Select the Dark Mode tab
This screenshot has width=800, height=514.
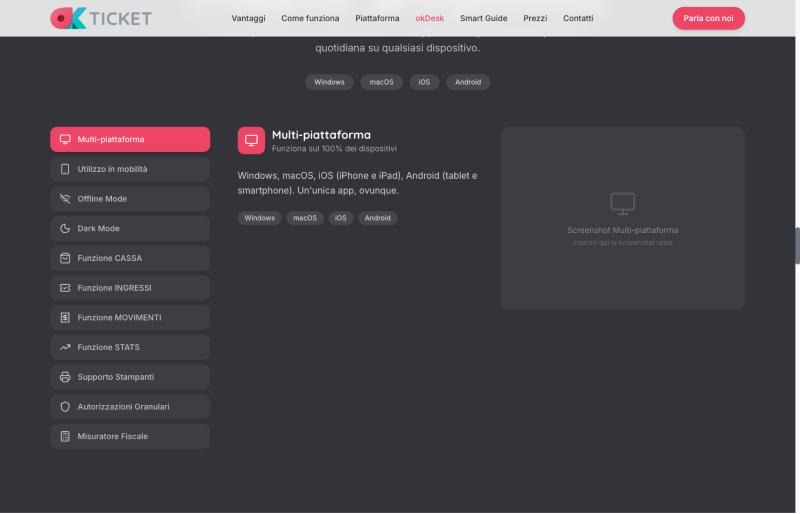click(x=130, y=228)
